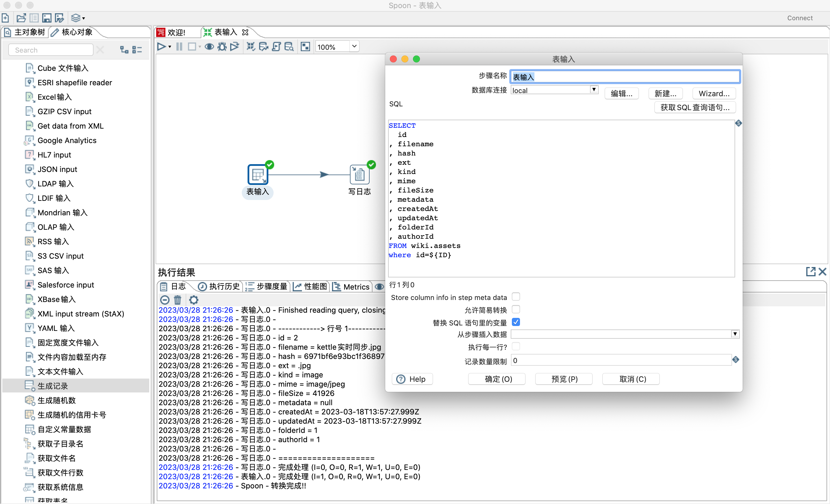The height and width of the screenshot is (504, 830).
Task: Open log settings gear icon
Action: coord(194,299)
